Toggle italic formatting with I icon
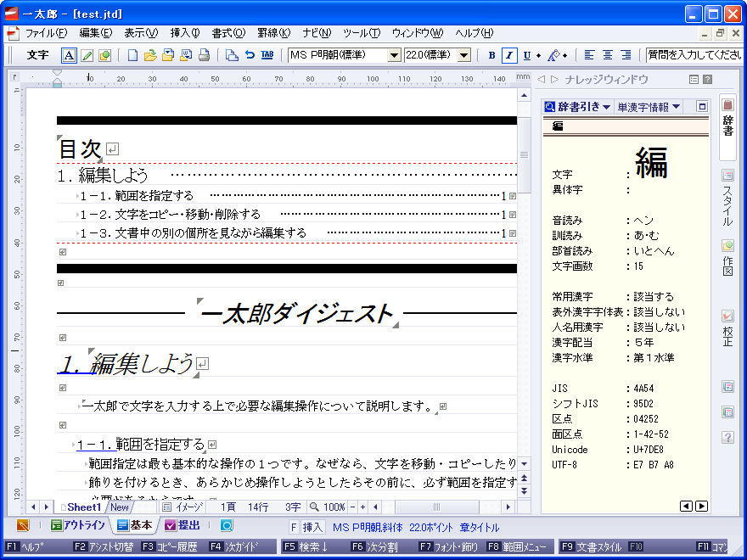Viewport: 747px width, 560px height. point(509,55)
